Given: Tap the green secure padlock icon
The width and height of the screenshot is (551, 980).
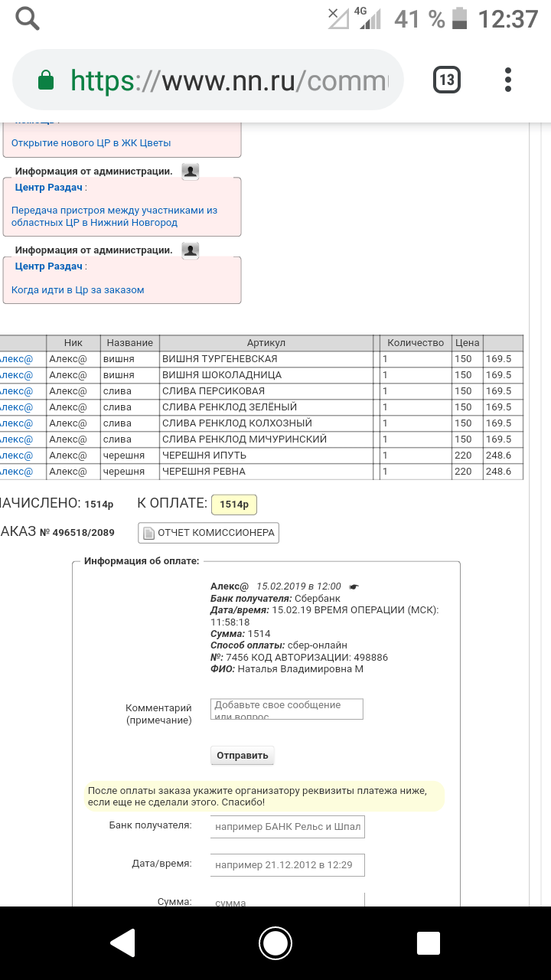Looking at the screenshot, I should 46,80.
